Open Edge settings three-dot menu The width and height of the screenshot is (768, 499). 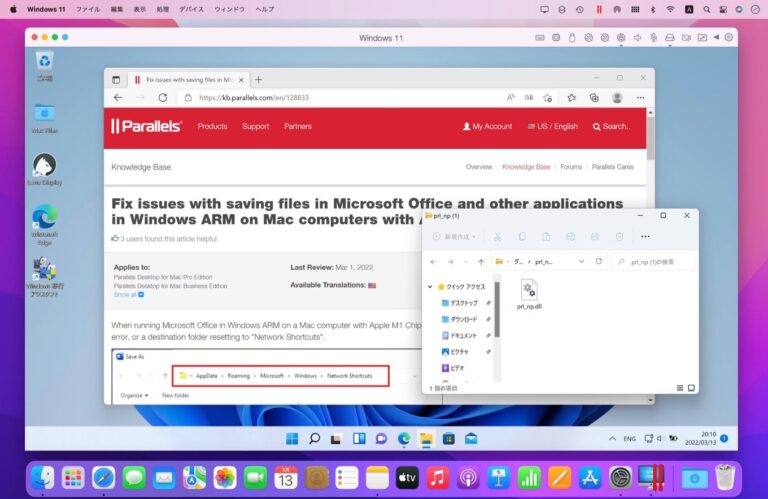click(640, 98)
